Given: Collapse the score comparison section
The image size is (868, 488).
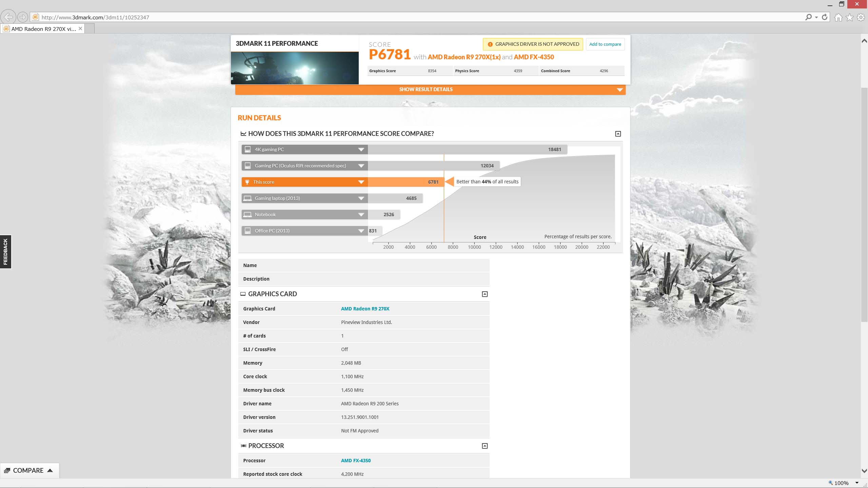Looking at the screenshot, I should tap(618, 134).
